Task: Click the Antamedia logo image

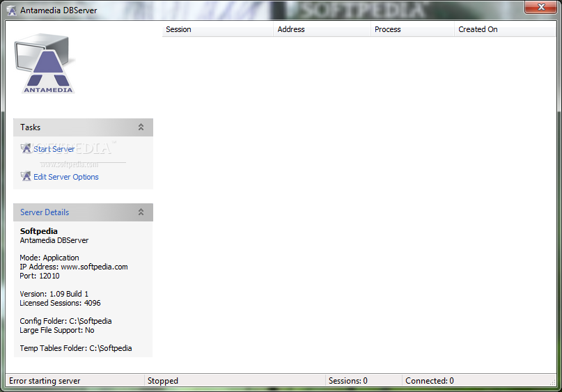Action: point(45,64)
